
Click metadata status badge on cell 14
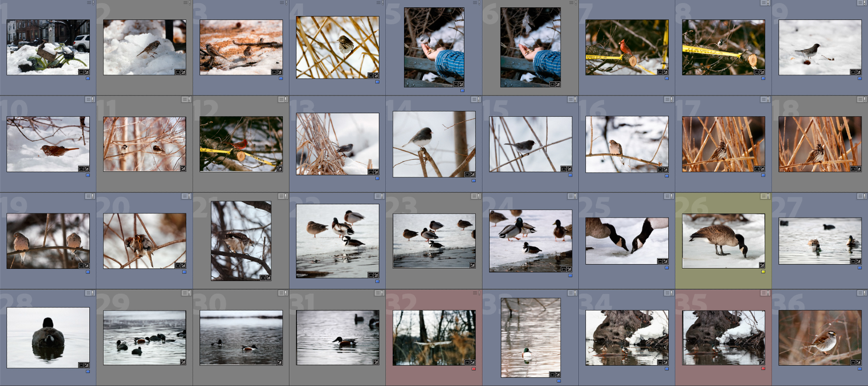475,99
